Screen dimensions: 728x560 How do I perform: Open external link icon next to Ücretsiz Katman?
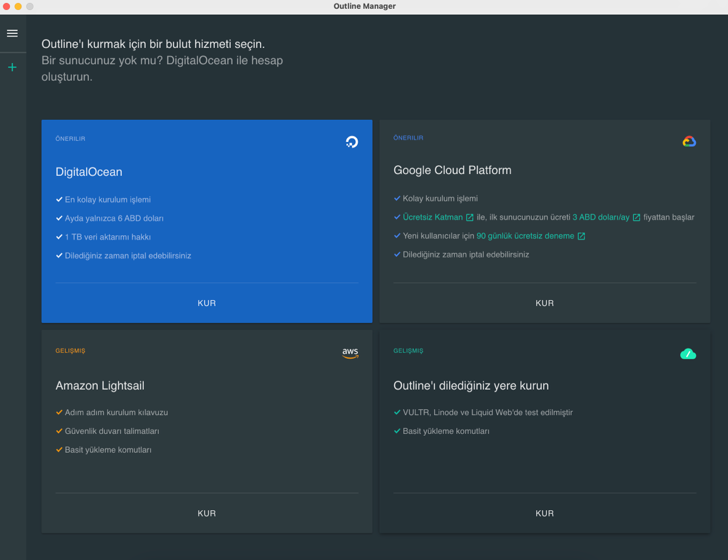[470, 218]
